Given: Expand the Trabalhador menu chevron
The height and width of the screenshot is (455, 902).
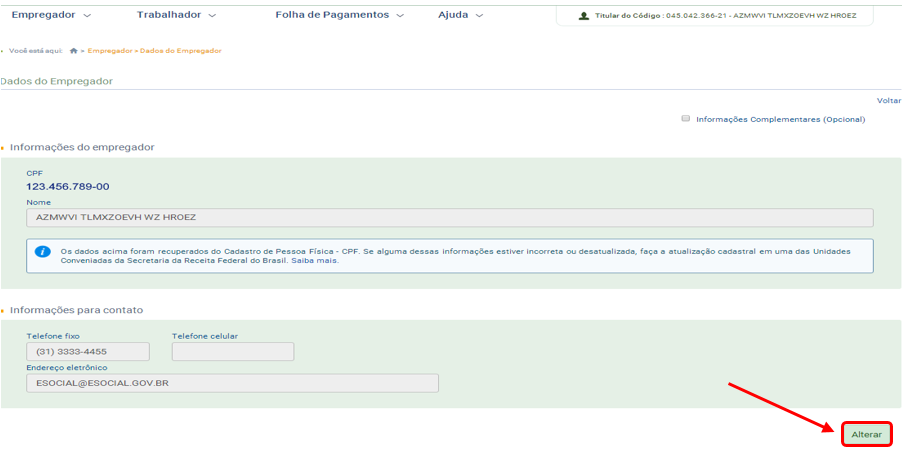Looking at the screenshot, I should [x=212, y=16].
